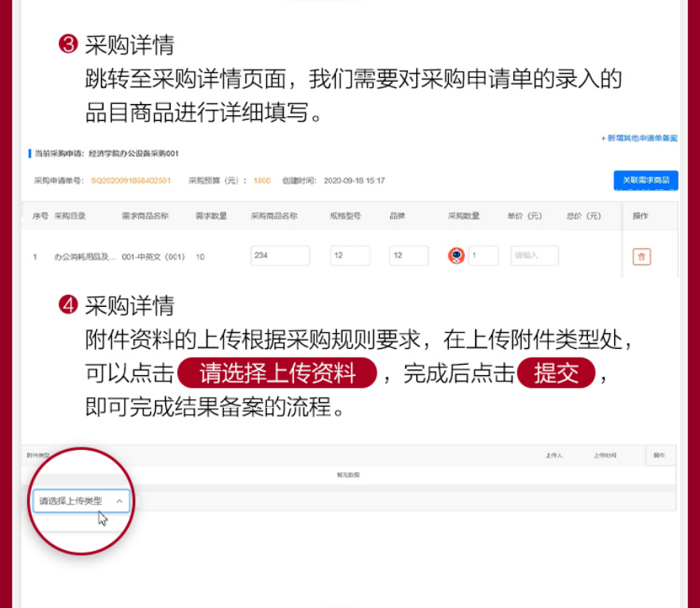Click the chevron arrow in upload type selector

point(119,501)
